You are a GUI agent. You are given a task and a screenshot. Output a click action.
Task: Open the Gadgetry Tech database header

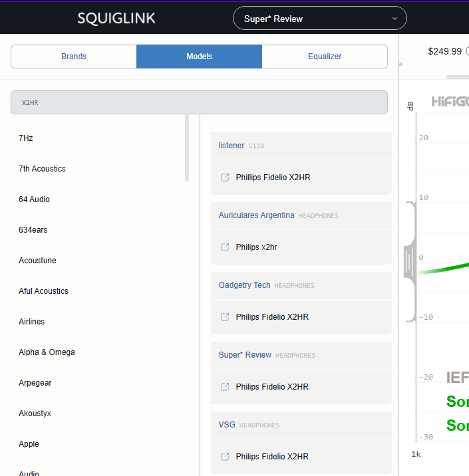(301, 286)
